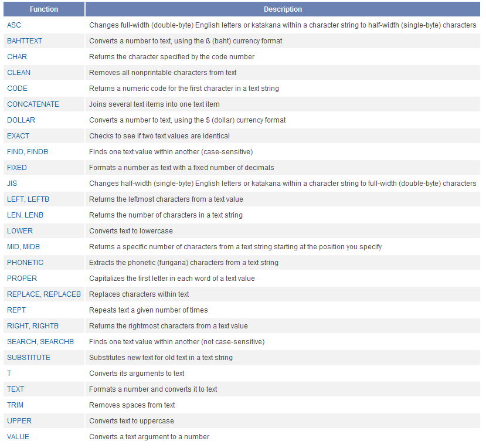Click 'Returns a numeric code for the first character' description
Viewport: 486px width, 448px height.
184,89
